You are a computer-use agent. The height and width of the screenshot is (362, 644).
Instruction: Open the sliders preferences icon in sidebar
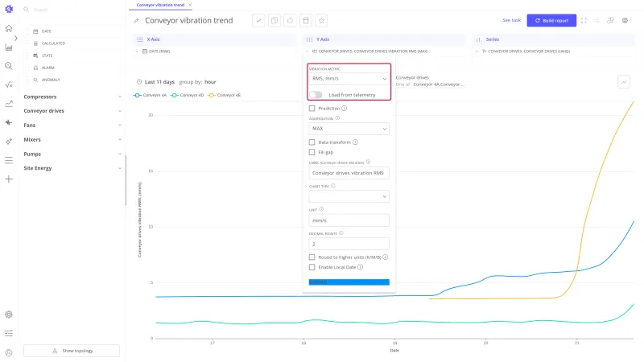[x=9, y=333]
